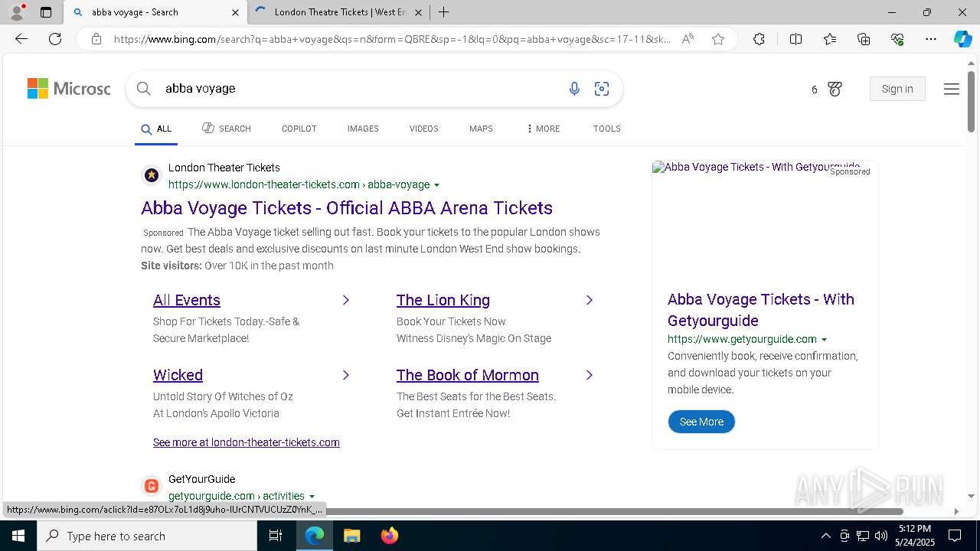Image resolution: width=980 pixels, height=551 pixels.
Task: Open Browser essentials icon
Action: tap(897, 39)
